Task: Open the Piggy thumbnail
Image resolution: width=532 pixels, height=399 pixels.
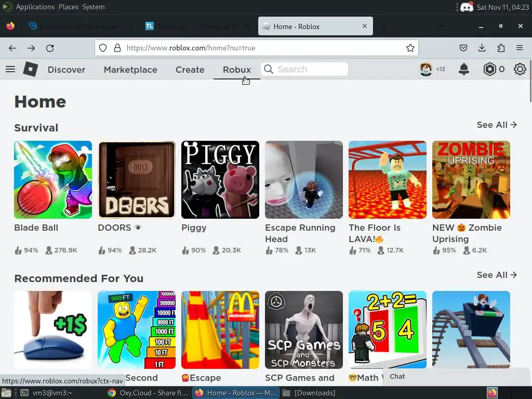Action: coord(220,180)
